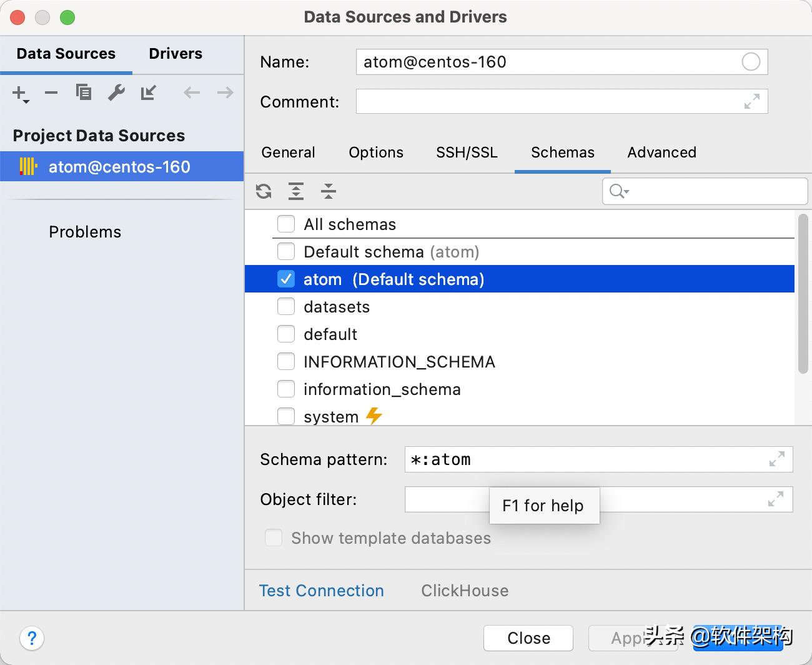Screen dimensions: 812x665
Task: Open the SSH/SSL tab
Action: 466,152
